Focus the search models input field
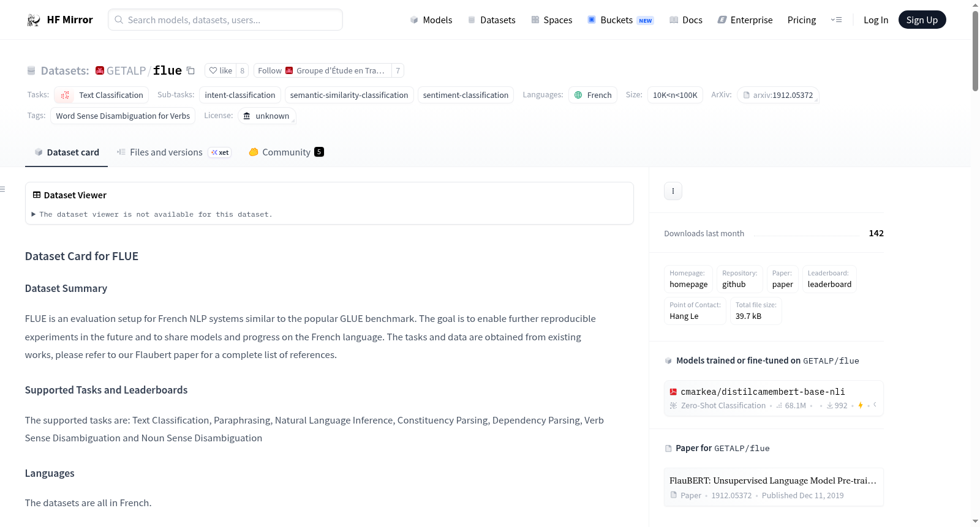This screenshot has height=527, width=980. click(x=225, y=20)
